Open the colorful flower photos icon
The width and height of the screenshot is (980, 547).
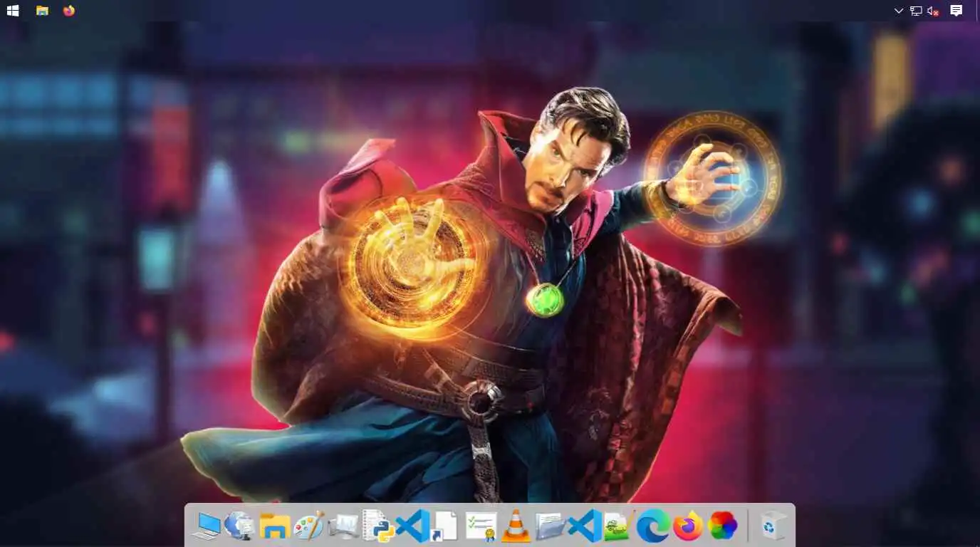[722, 526]
